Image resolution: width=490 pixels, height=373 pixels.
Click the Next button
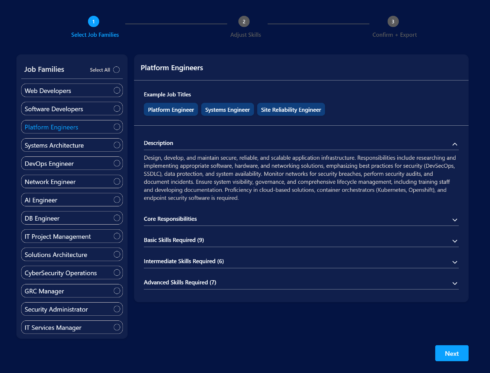[x=452, y=353]
